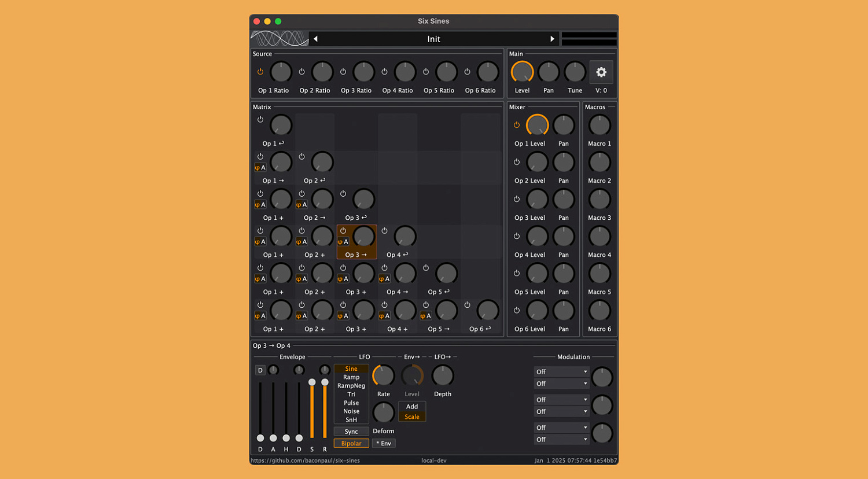Toggle the Op 6 Ratio power icon
The width and height of the screenshot is (868, 479).
click(467, 72)
